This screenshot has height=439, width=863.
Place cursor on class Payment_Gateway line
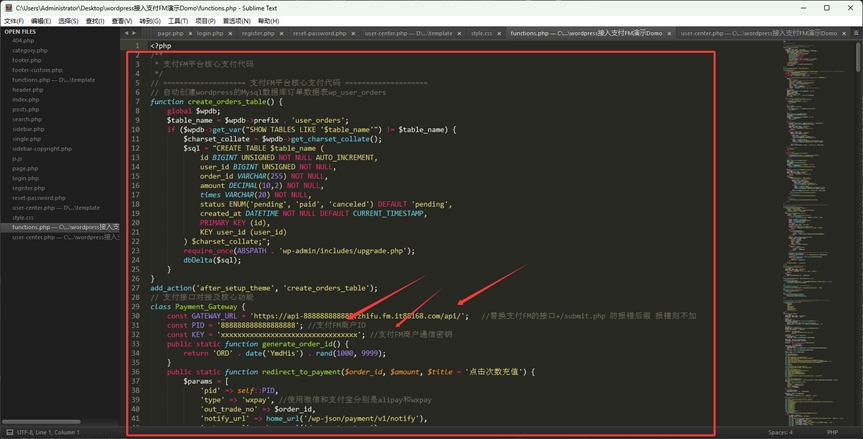(x=198, y=306)
